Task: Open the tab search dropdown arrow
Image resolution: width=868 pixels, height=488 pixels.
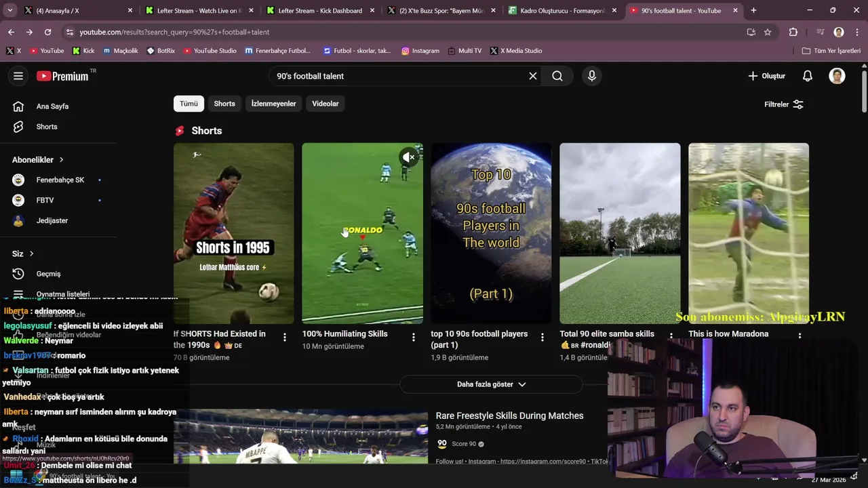Action: 9,11
